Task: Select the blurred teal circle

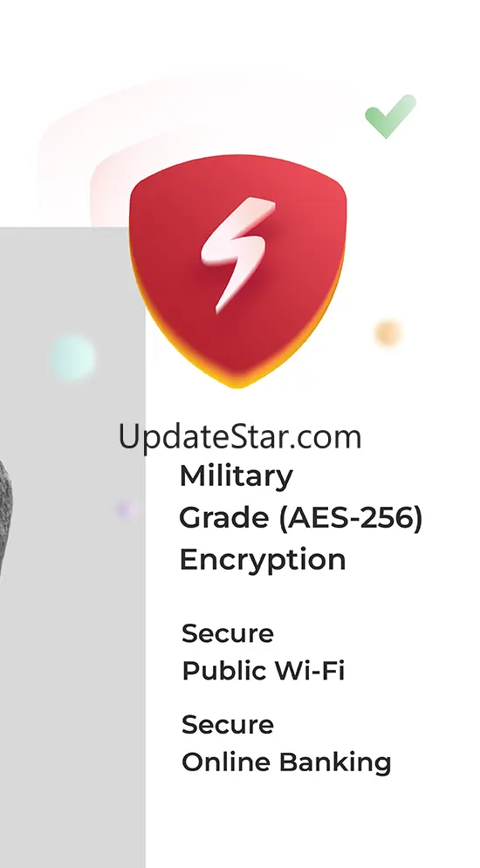Action: (72, 358)
